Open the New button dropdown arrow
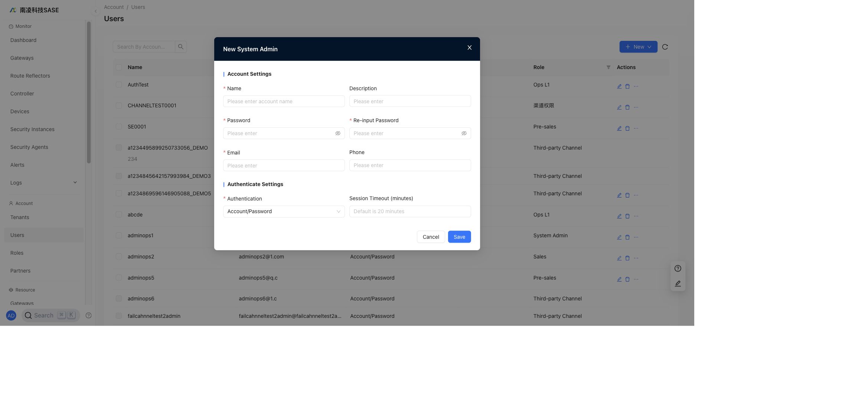 click(x=649, y=47)
